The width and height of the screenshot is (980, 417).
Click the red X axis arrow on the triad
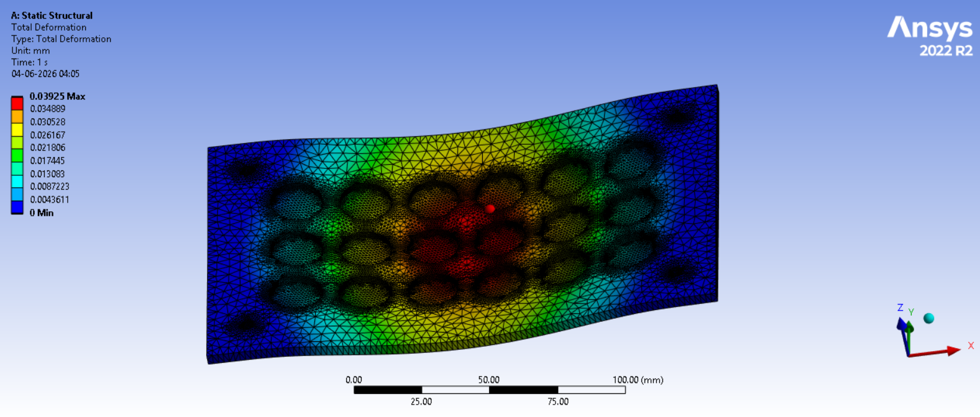tap(935, 352)
